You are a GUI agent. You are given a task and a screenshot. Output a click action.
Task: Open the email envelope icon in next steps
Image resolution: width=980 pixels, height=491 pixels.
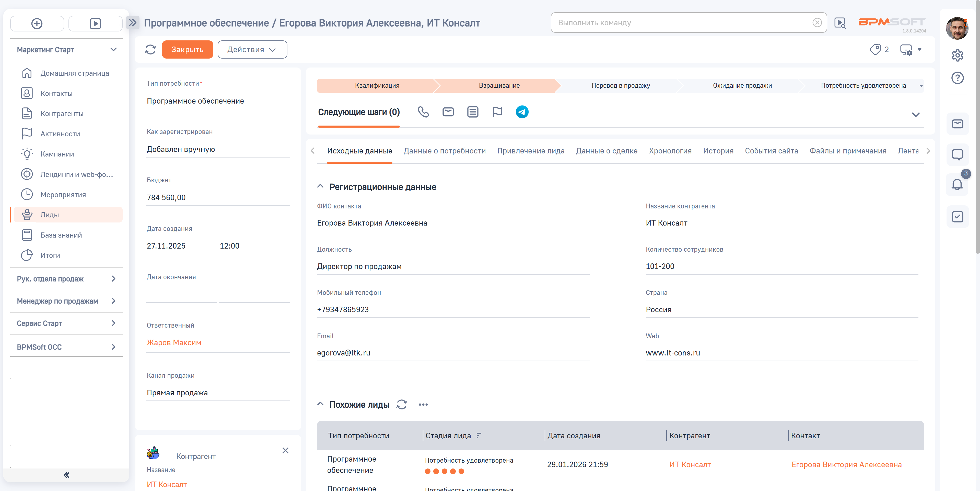tap(448, 111)
